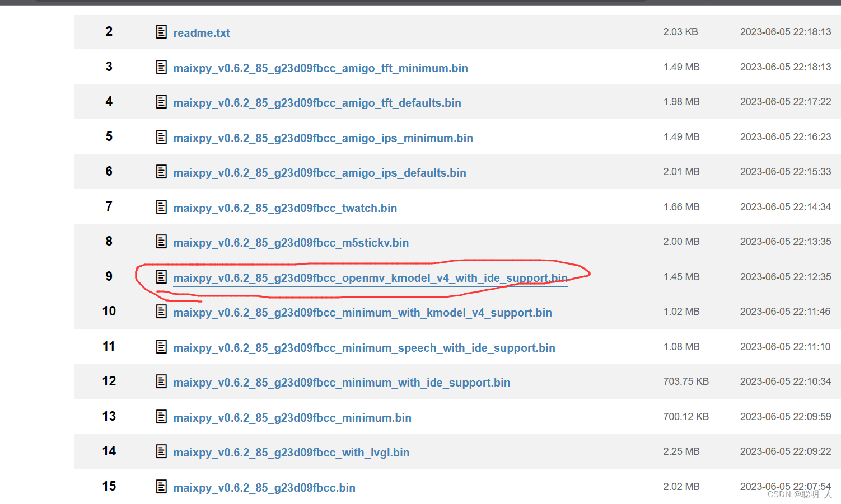841x504 pixels.
Task: Click the 1.02 MB size value
Action: pos(681,312)
